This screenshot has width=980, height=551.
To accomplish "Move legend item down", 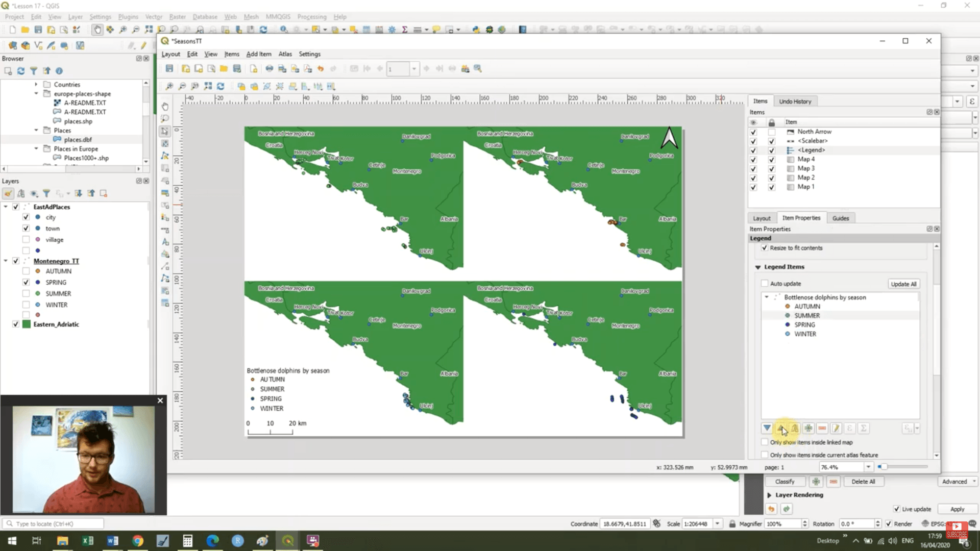I will tap(767, 428).
